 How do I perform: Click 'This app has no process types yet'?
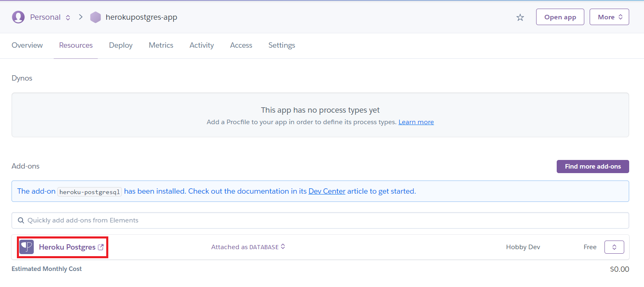[x=320, y=110]
